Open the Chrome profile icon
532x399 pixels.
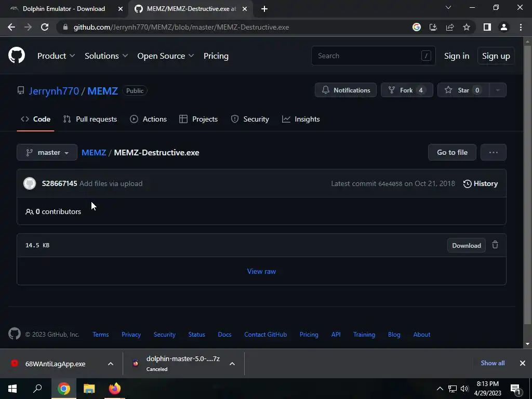pos(504,27)
